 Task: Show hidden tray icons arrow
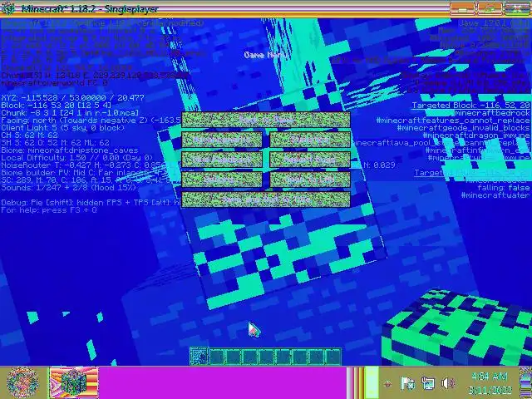[388, 384]
